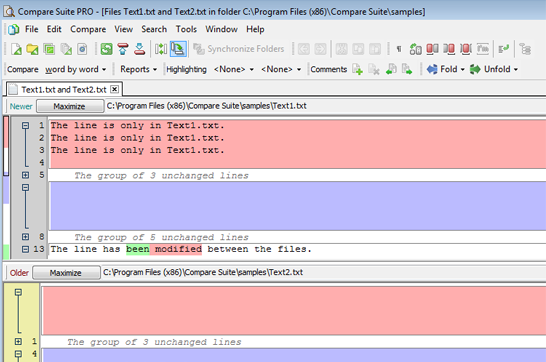Toggle the left red panel view icon

coord(432,49)
